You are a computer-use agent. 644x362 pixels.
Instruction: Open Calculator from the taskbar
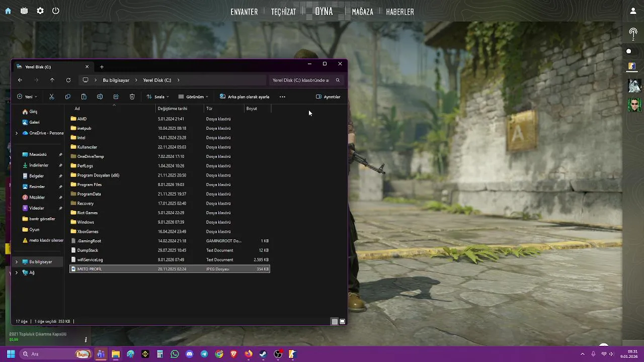[160, 354]
